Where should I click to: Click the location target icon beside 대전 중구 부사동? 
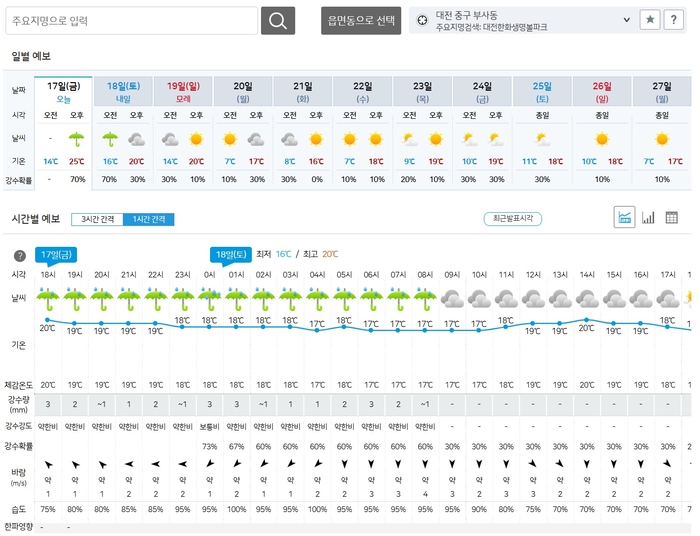[422, 19]
